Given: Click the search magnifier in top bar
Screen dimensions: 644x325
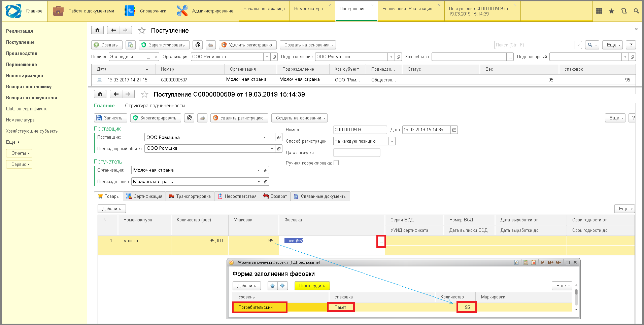Looking at the screenshot, I should coord(636,11).
